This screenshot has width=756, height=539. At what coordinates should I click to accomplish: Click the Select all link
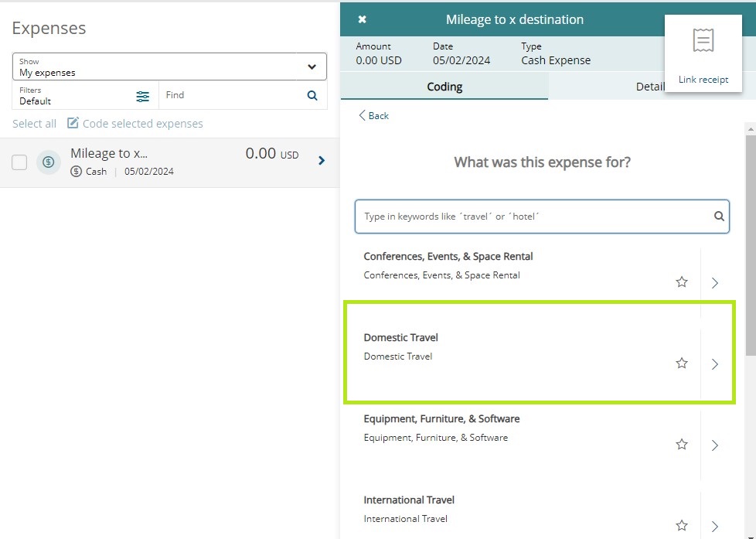(34, 124)
